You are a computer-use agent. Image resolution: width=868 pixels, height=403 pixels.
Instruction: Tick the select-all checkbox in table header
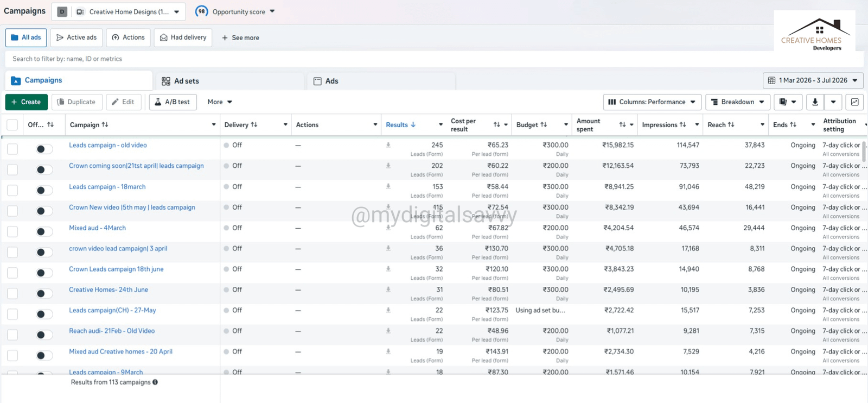(x=12, y=125)
